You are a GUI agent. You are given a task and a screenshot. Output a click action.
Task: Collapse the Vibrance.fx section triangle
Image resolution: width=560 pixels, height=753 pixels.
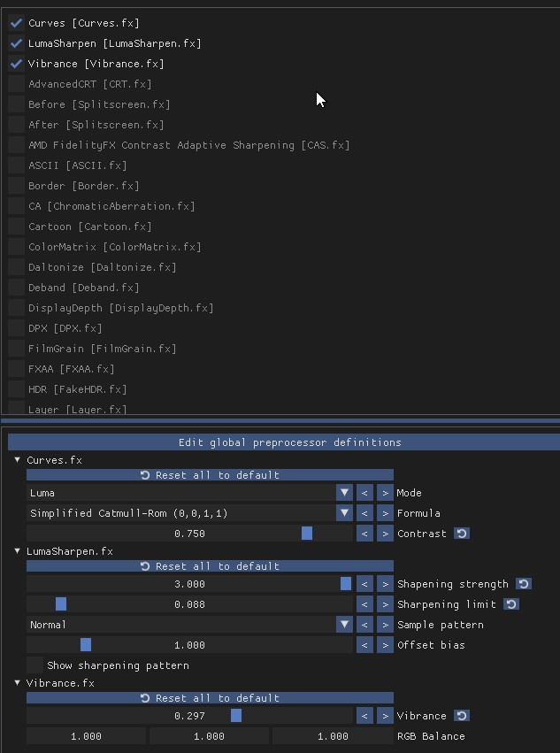18,682
